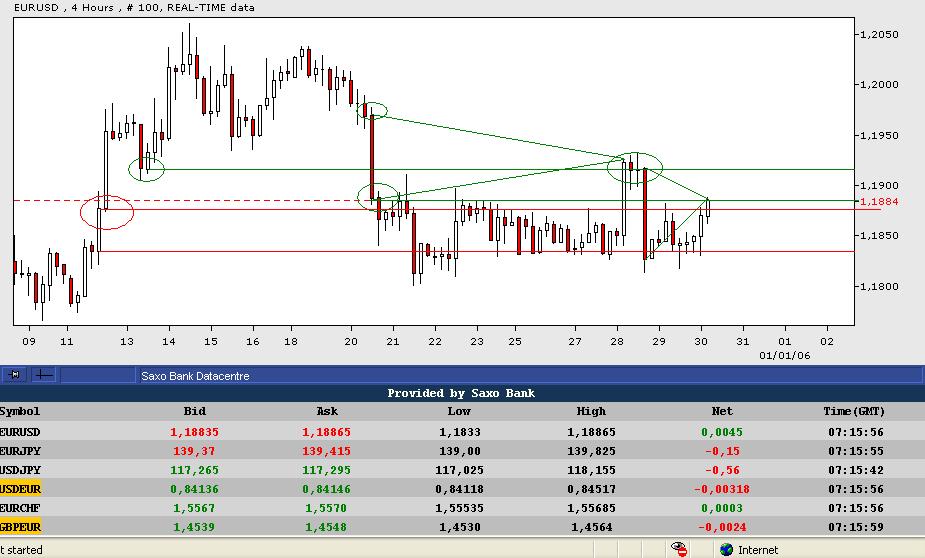Select the highlighted GBPEUR symbol
Screen dimensions: 925x558
coord(20,527)
